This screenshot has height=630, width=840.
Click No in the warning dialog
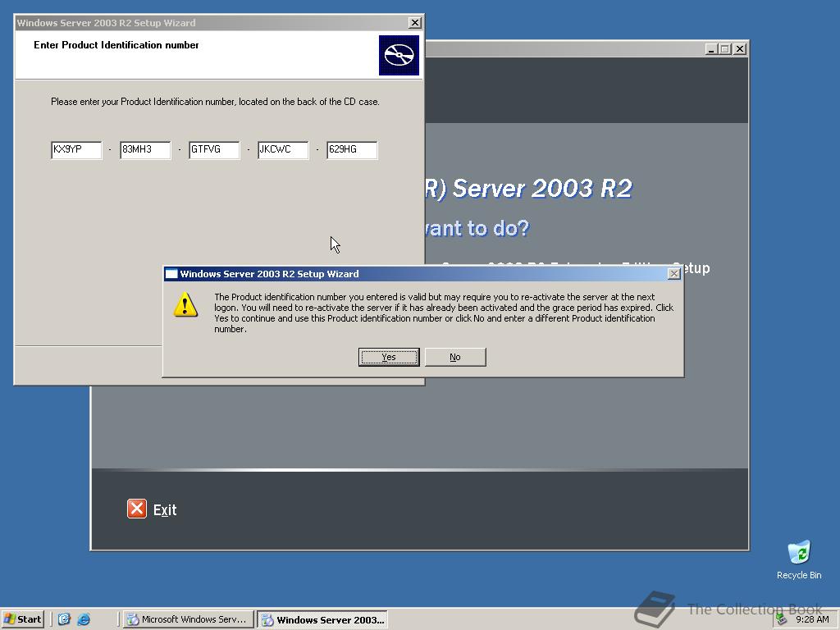(454, 357)
